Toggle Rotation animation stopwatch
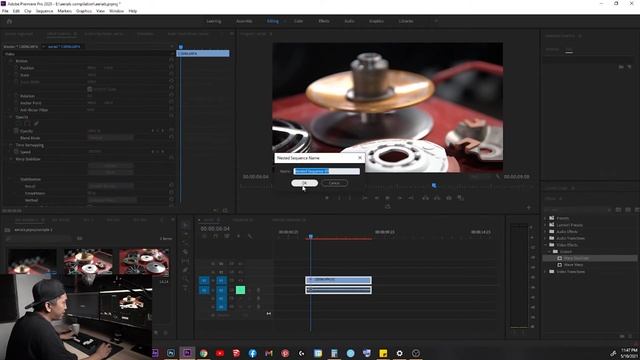The width and height of the screenshot is (640, 360). 16,96
